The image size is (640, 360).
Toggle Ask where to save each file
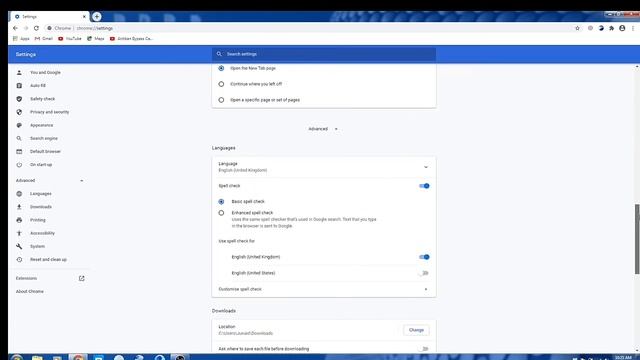(x=424, y=349)
